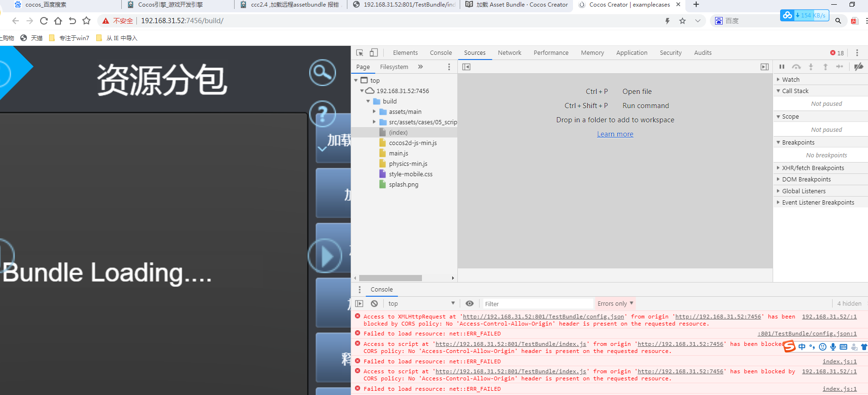868x395 pixels.
Task: Switch to the Filesystem navigator tab
Action: click(x=394, y=67)
